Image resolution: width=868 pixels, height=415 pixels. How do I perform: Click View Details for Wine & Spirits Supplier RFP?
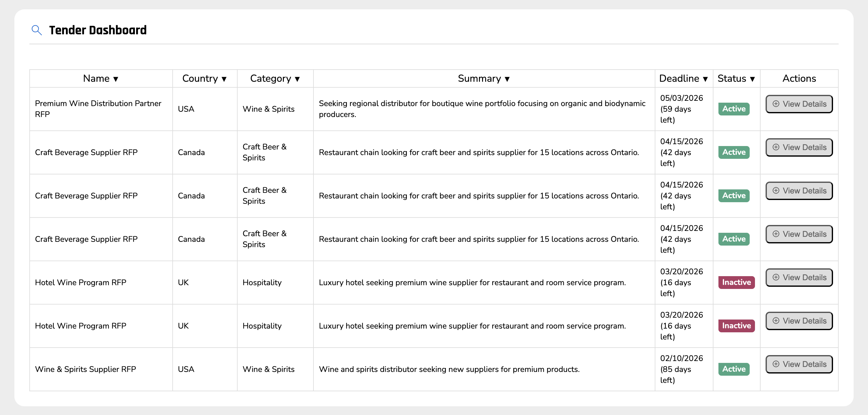799,364
